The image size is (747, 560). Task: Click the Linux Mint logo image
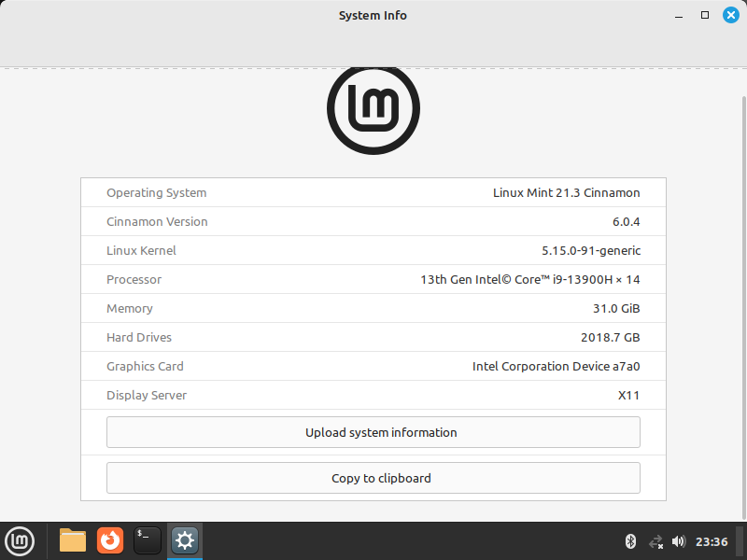point(373,109)
